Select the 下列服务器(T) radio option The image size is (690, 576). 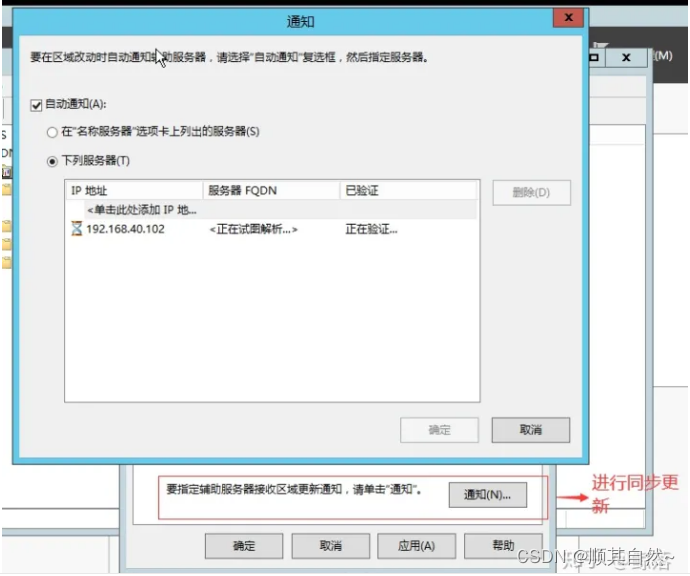(52, 161)
